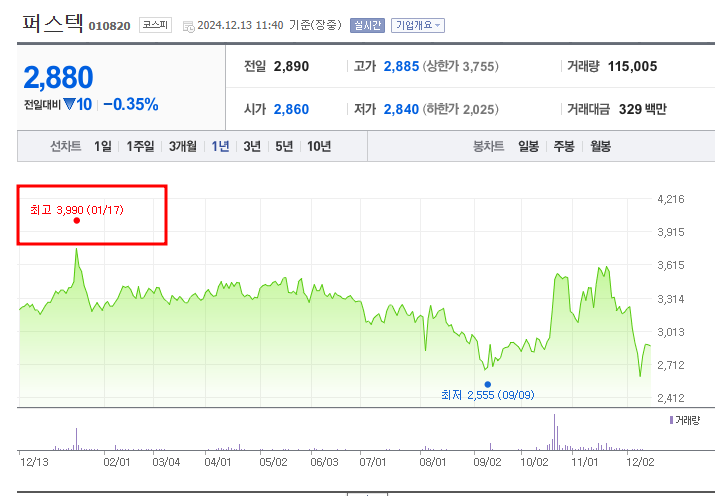Click the -0.35% change value
Screen dimensions: 715x496
point(131,104)
